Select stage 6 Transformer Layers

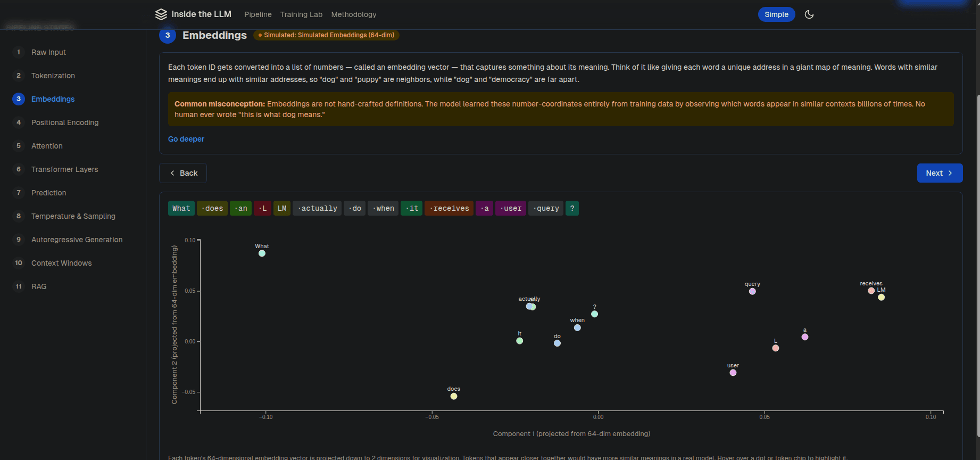pyautogui.click(x=73, y=169)
